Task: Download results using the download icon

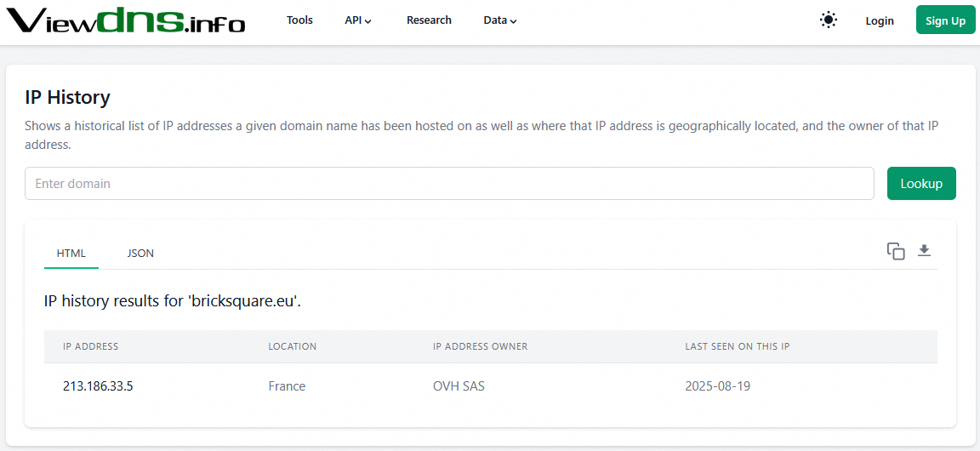Action: point(925,251)
